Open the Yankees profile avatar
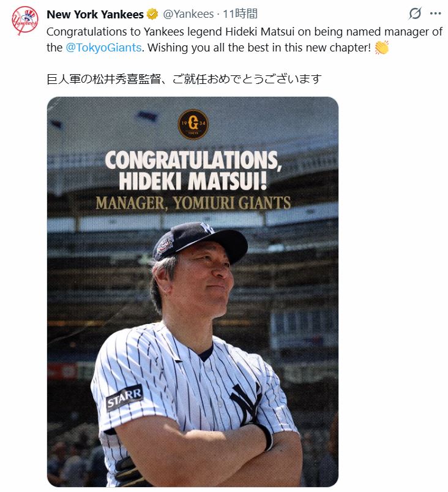448x492 pixels. (24, 20)
